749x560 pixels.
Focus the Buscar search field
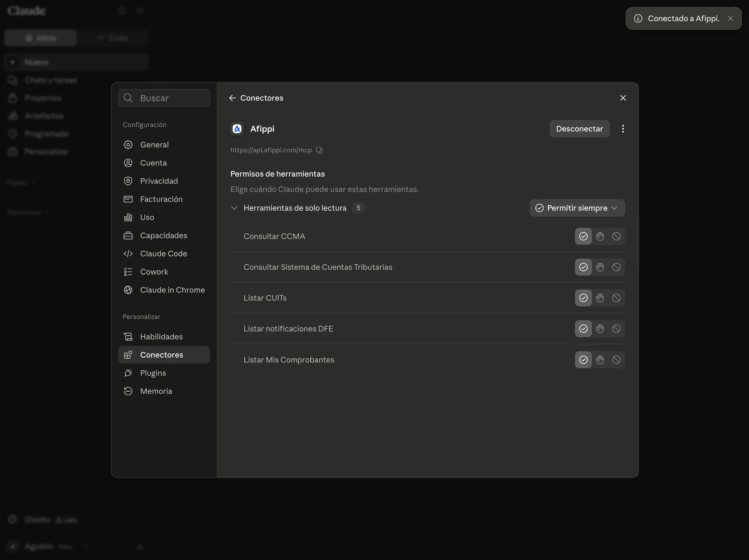click(164, 98)
